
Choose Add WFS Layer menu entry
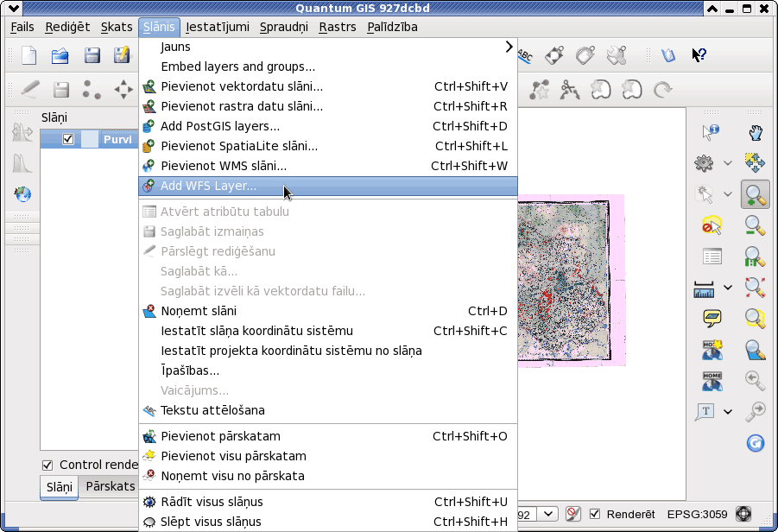pos(328,186)
